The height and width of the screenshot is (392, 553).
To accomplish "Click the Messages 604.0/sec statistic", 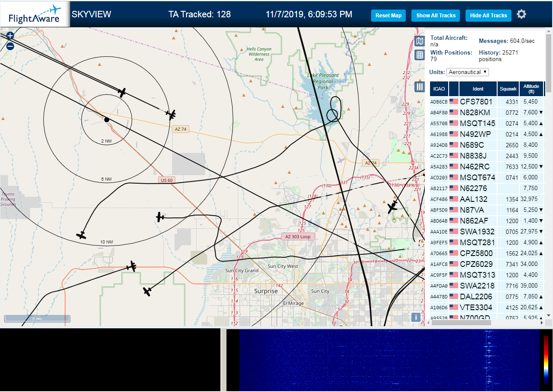I will (507, 41).
